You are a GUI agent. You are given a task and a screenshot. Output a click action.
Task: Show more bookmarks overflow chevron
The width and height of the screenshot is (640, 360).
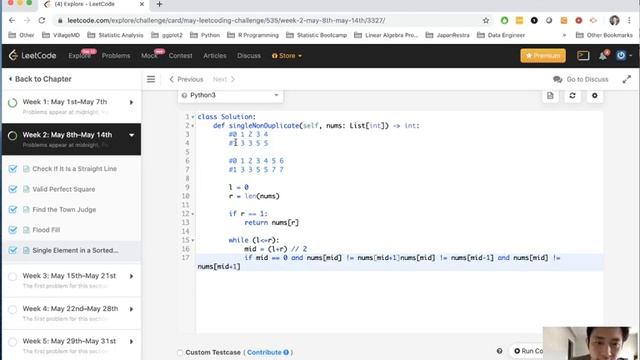[x=564, y=35]
